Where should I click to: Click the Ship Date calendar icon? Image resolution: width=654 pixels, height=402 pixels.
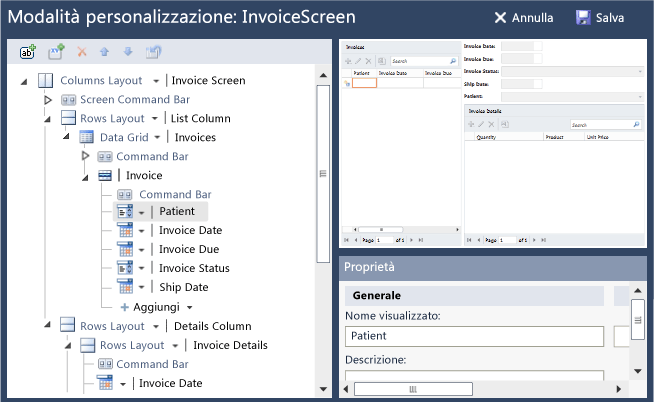(125, 287)
